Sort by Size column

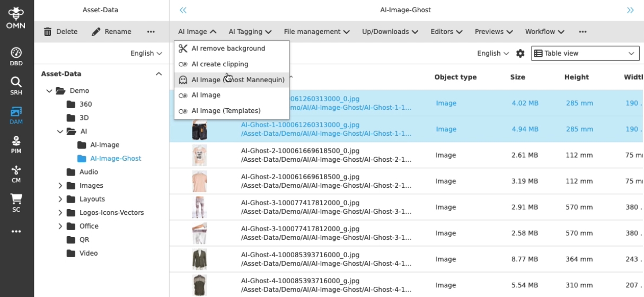[517, 77]
